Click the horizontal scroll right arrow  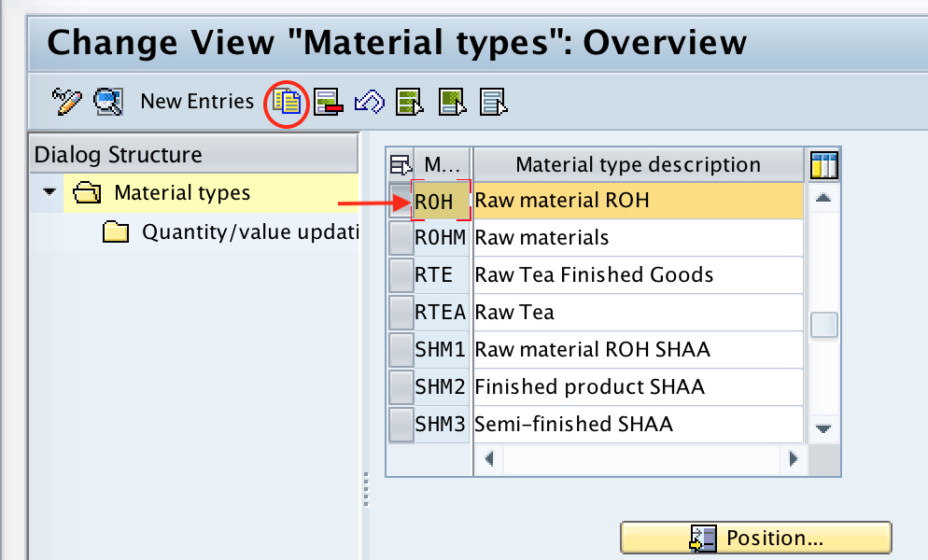(793, 459)
